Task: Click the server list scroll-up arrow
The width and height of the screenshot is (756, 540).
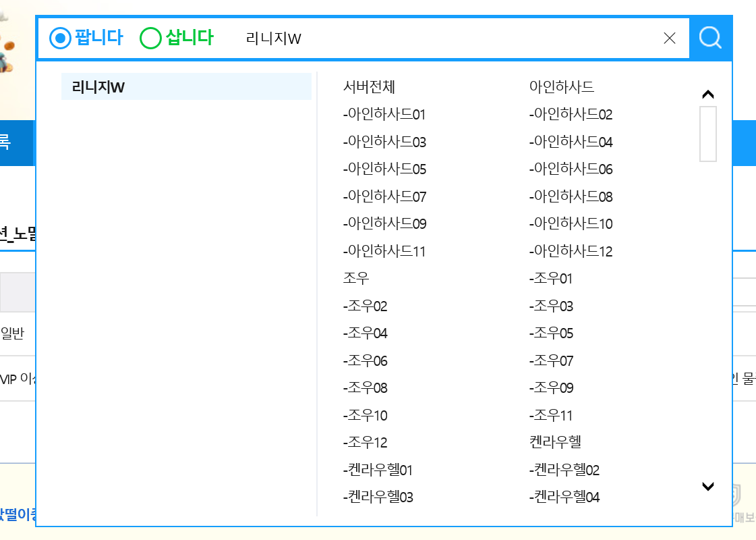Action: point(708,94)
